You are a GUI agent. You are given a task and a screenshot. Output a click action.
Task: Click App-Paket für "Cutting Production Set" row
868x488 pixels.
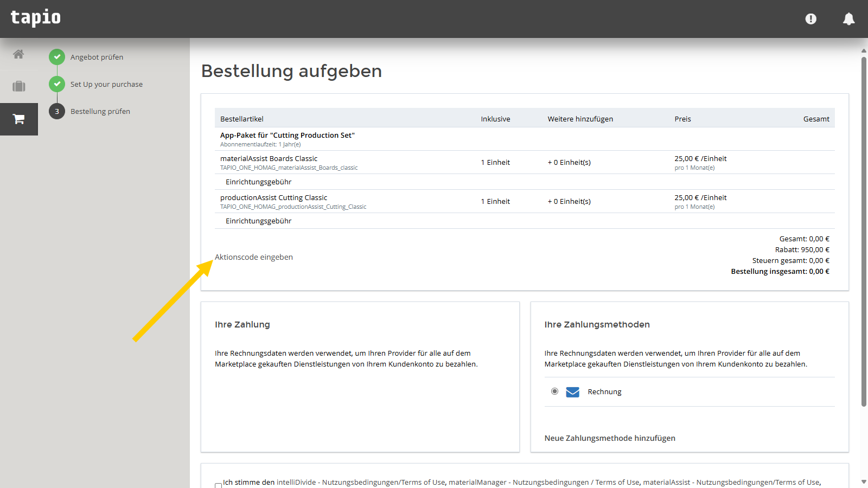pos(525,139)
